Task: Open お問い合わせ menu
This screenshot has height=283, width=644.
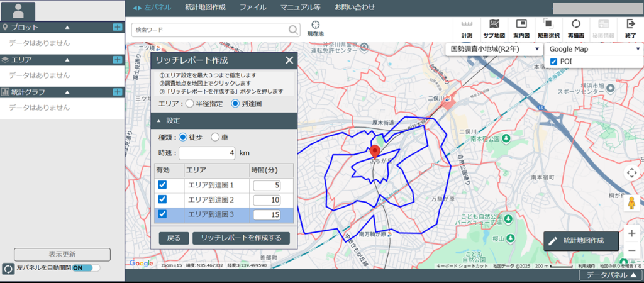Action: (x=355, y=8)
